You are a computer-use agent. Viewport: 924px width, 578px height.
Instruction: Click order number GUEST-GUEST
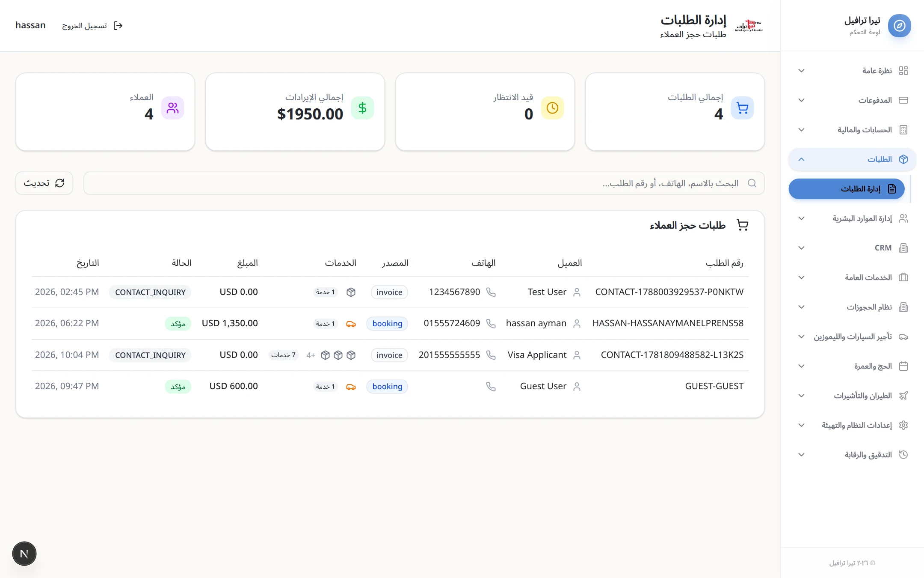point(714,386)
